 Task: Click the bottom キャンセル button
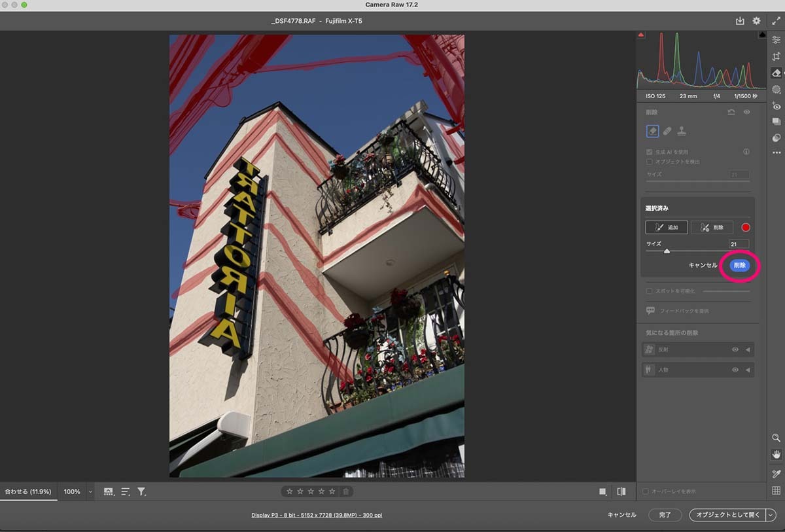pyautogui.click(x=621, y=515)
